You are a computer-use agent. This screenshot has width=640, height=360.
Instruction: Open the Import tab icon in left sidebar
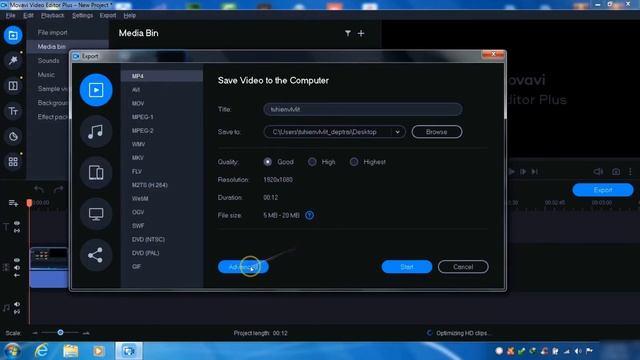(x=13, y=35)
